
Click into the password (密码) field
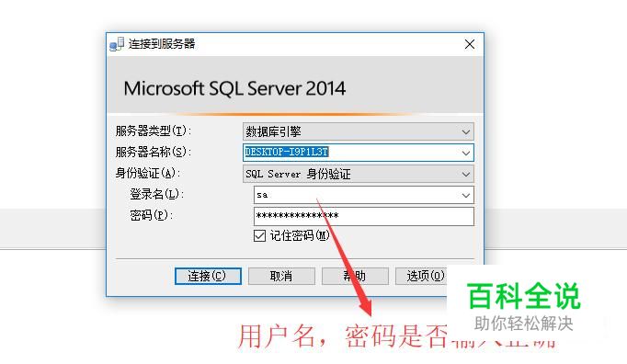coord(364,216)
